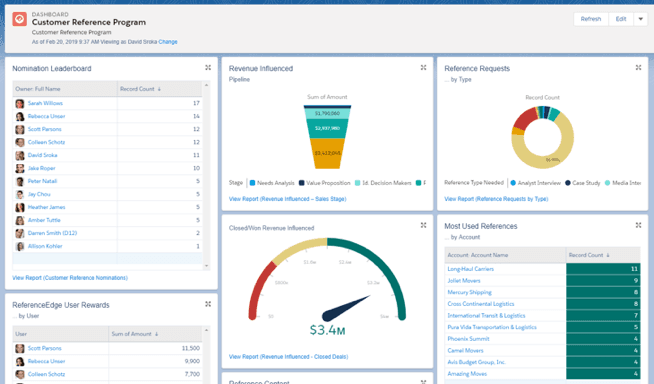
Task: Expand the ReferenceEdge User Rewards widget
Action: 208,304
